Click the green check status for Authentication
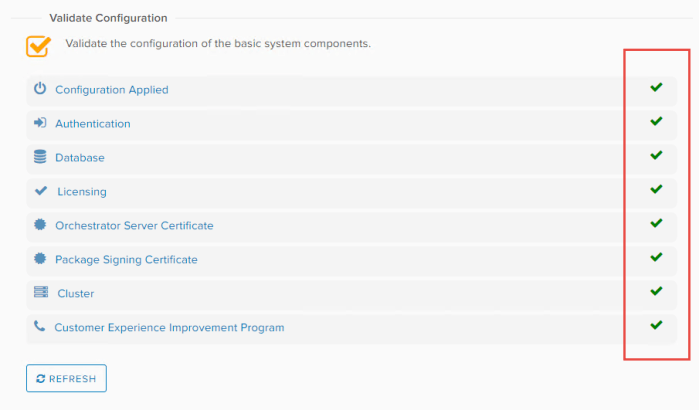Screen dimensions: 699x410 pyautogui.click(x=656, y=121)
